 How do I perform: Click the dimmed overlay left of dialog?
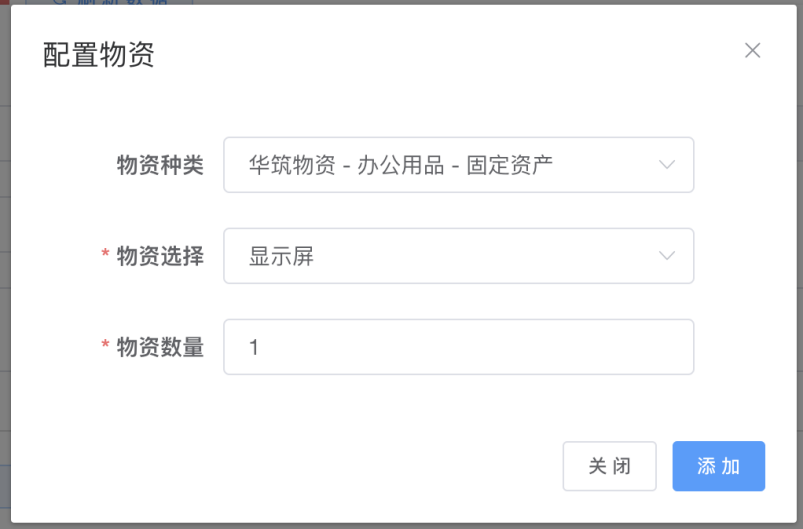5,300
